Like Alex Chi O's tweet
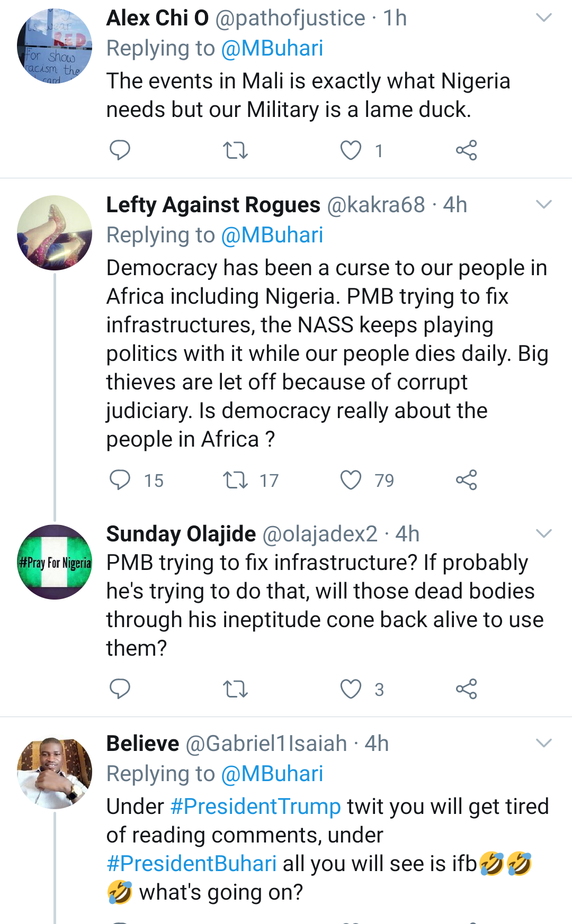Screen dimensions: 572x924 point(351,150)
